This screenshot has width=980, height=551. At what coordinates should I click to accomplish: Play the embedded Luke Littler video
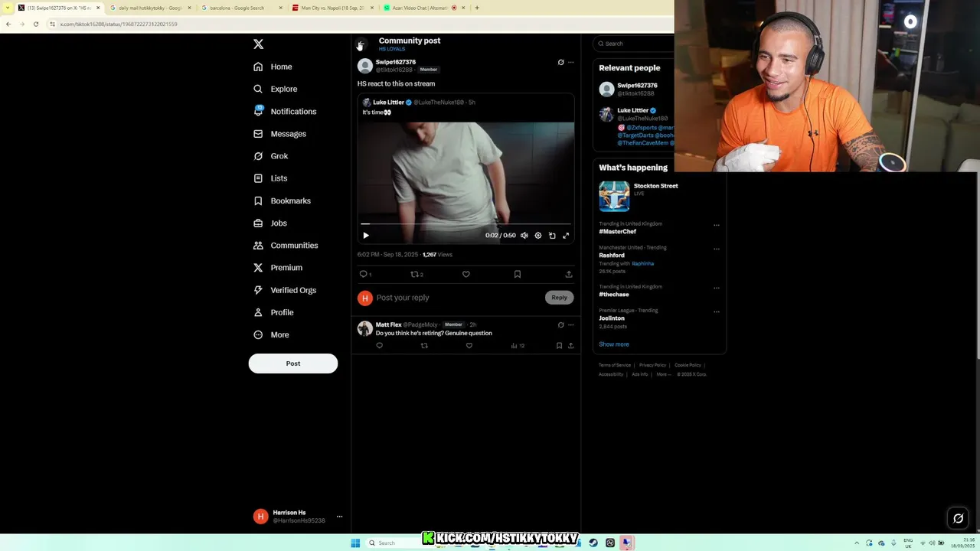click(x=366, y=236)
